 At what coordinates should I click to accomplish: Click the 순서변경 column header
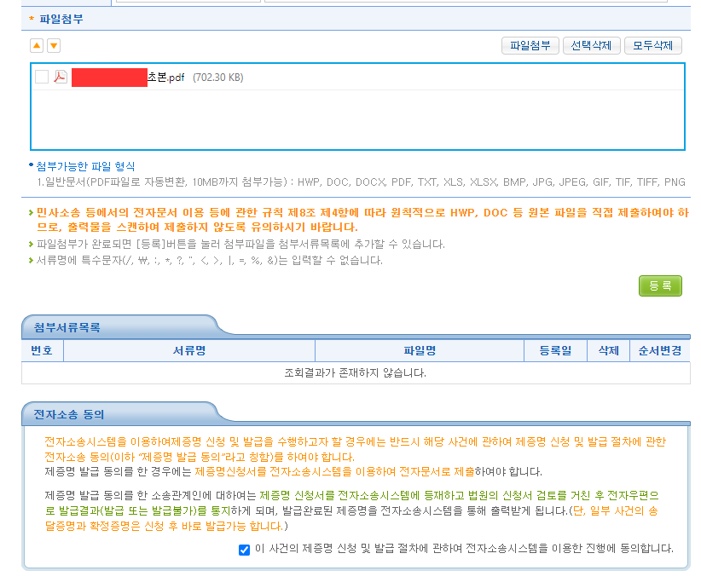[663, 350]
